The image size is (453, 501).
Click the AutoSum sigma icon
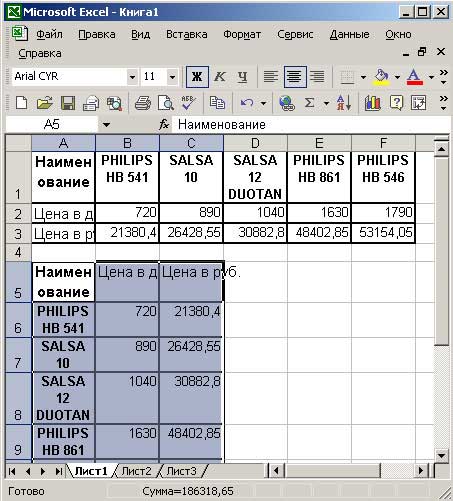click(310, 103)
